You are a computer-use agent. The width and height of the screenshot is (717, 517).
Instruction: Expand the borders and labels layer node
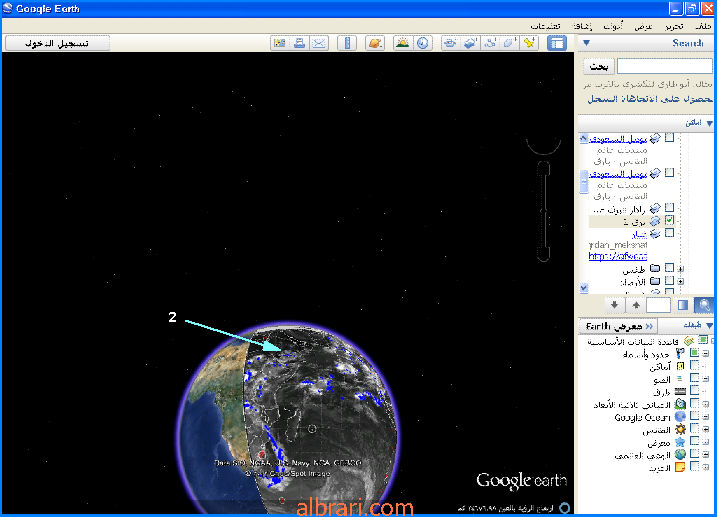click(x=706, y=353)
